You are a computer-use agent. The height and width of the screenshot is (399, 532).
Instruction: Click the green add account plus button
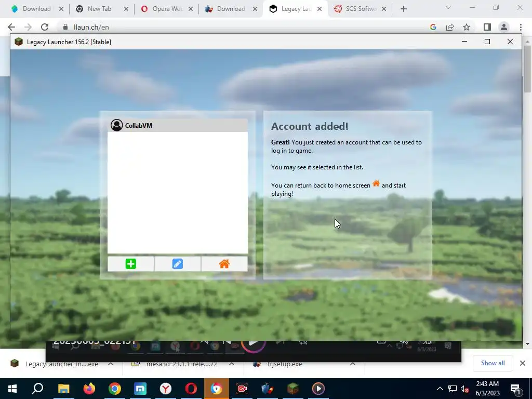[x=130, y=264]
